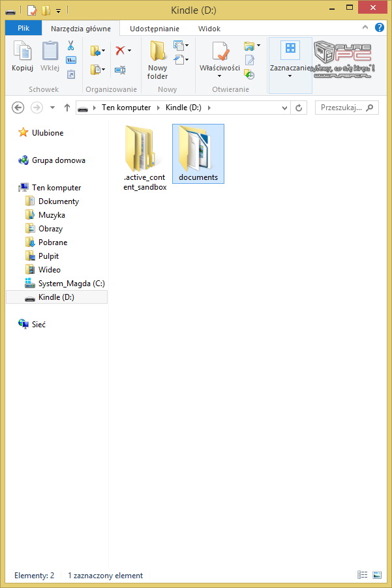Open Muzyka in the sidebar

pos(46,215)
